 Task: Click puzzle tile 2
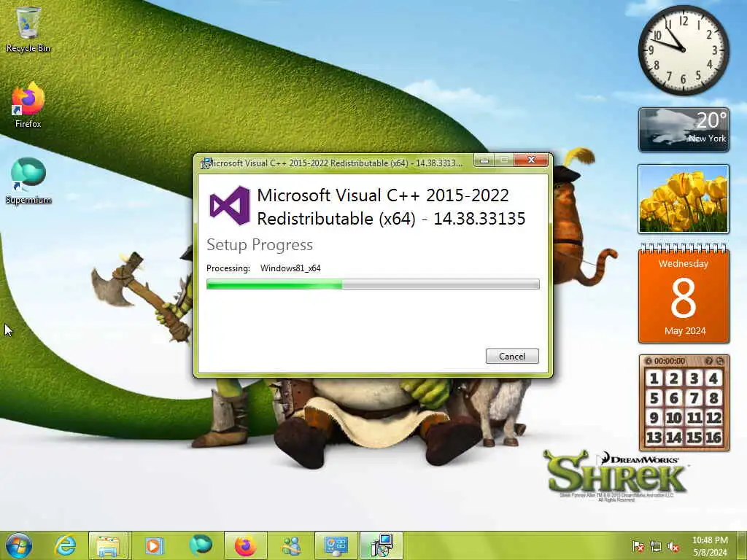coord(673,378)
